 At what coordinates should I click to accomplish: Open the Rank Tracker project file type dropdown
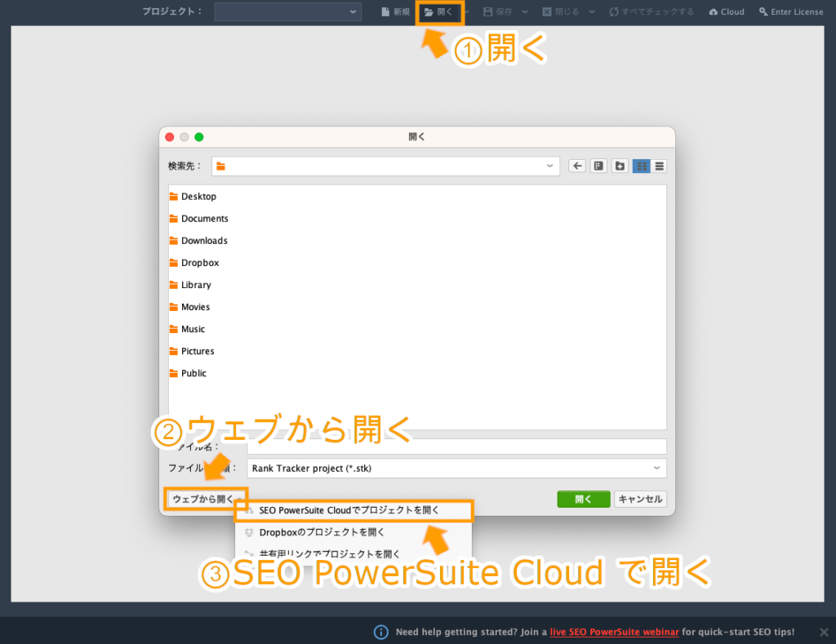point(456,468)
